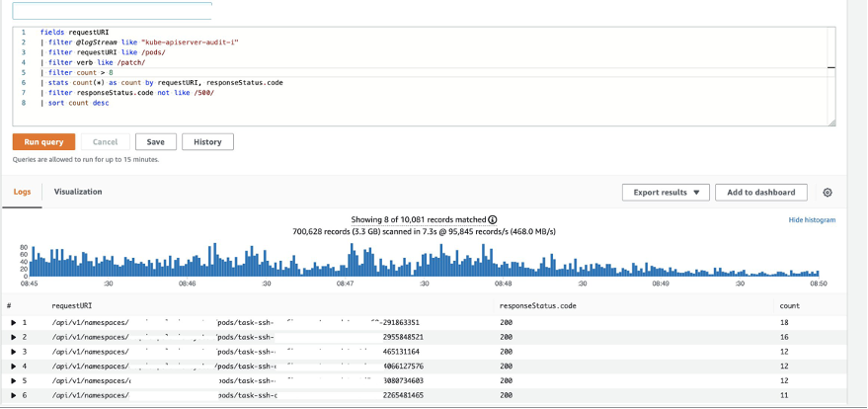Click requestURI ending 291863351

[235, 322]
